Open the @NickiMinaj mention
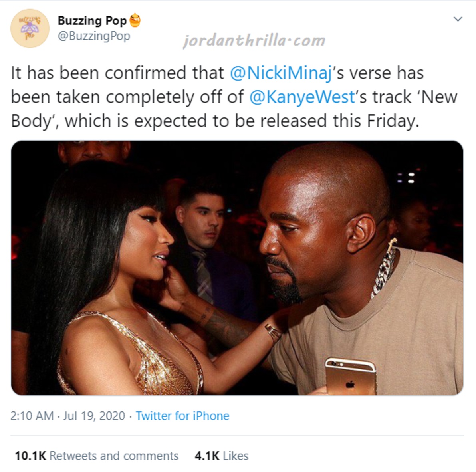The image size is (476, 472). click(x=281, y=73)
